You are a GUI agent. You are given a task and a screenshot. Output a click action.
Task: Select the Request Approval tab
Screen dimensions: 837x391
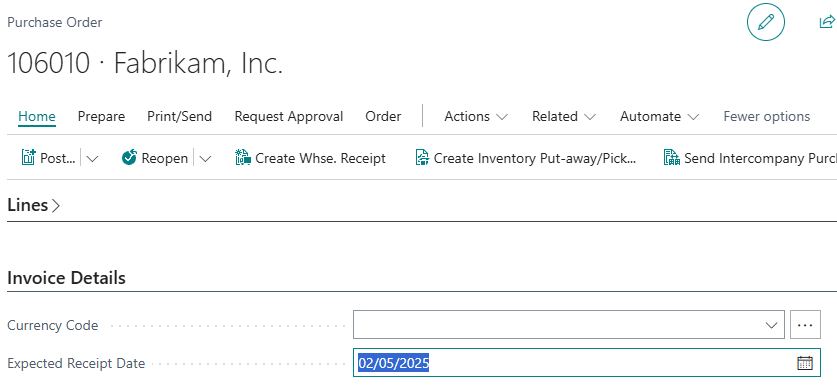click(x=289, y=116)
